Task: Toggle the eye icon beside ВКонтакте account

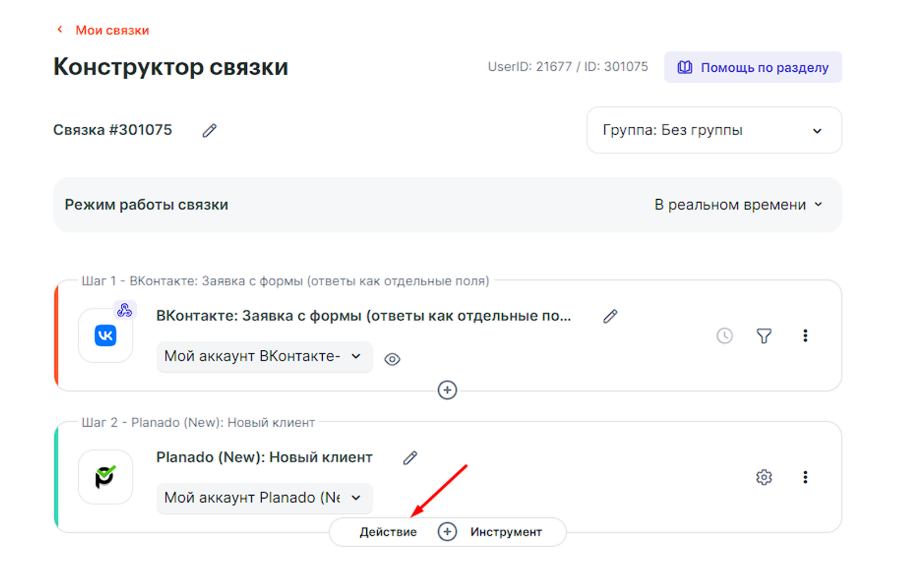Action: click(392, 359)
